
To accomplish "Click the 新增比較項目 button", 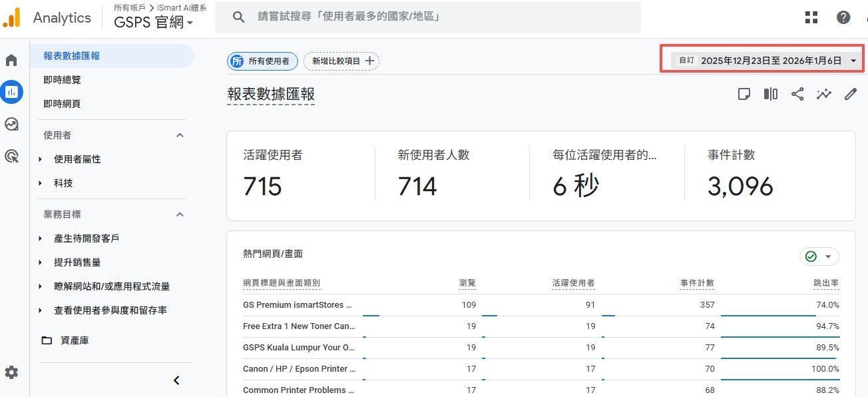I will coord(341,61).
